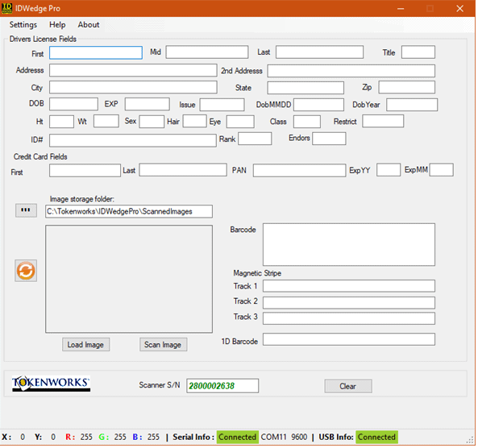Focus the drivers license First name field

click(x=96, y=52)
